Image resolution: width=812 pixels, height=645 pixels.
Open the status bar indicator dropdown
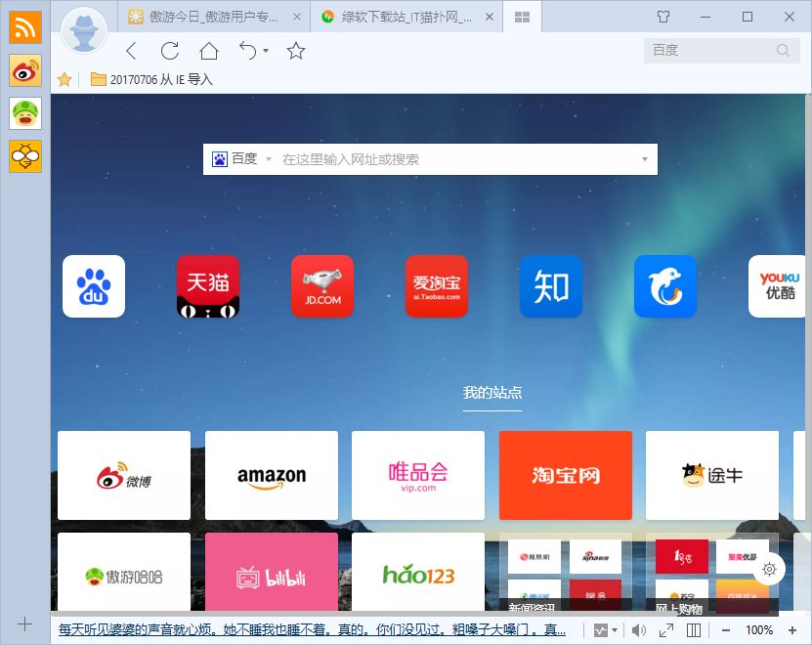coord(608,629)
